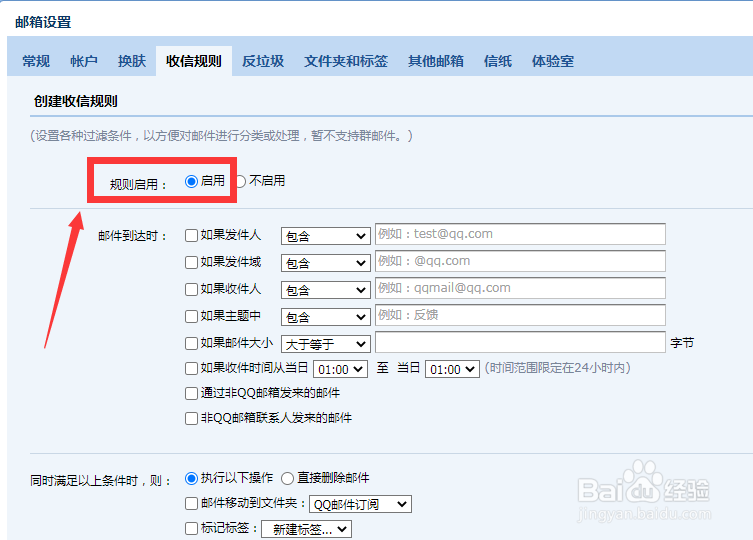Open the 新建标签... dropdown
Image resolution: width=753 pixels, height=540 pixels.
306,529
